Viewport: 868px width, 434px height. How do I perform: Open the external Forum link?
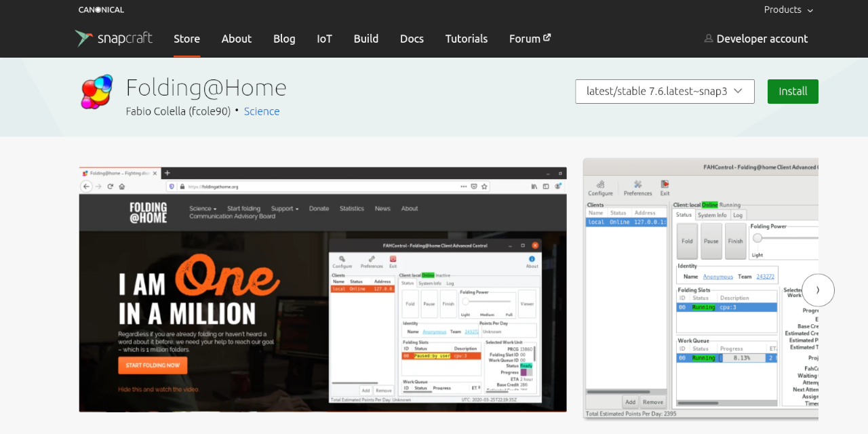tap(530, 39)
